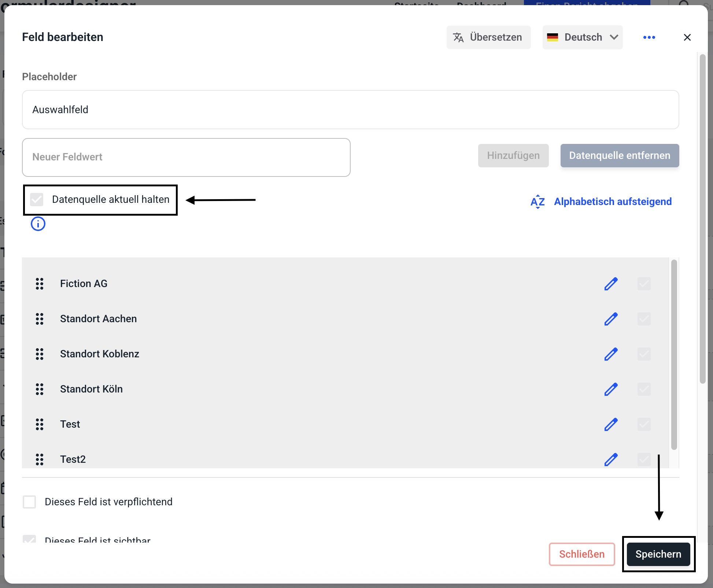Click the pencil icon next to Standort Köln
713x588 pixels.
(611, 389)
